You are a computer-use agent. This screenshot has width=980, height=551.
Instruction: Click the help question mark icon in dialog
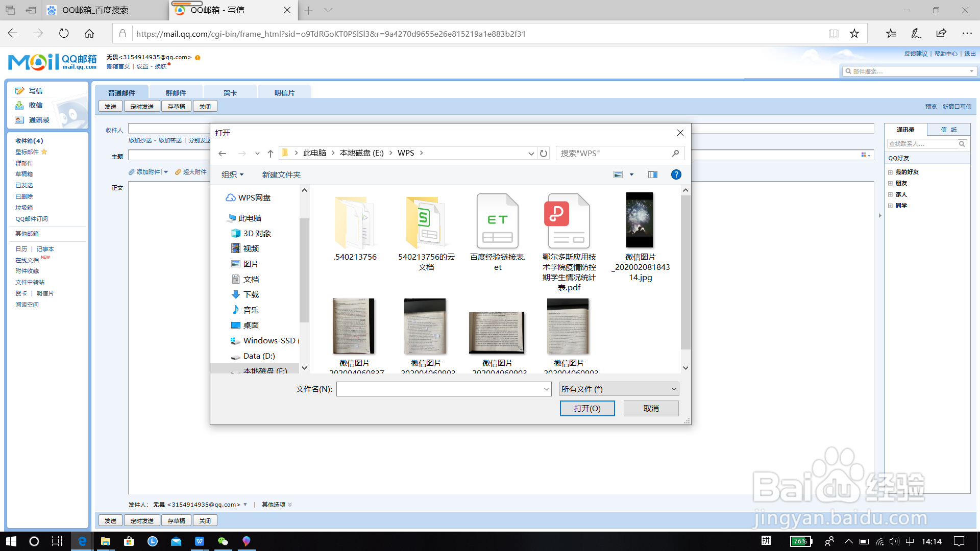point(676,174)
